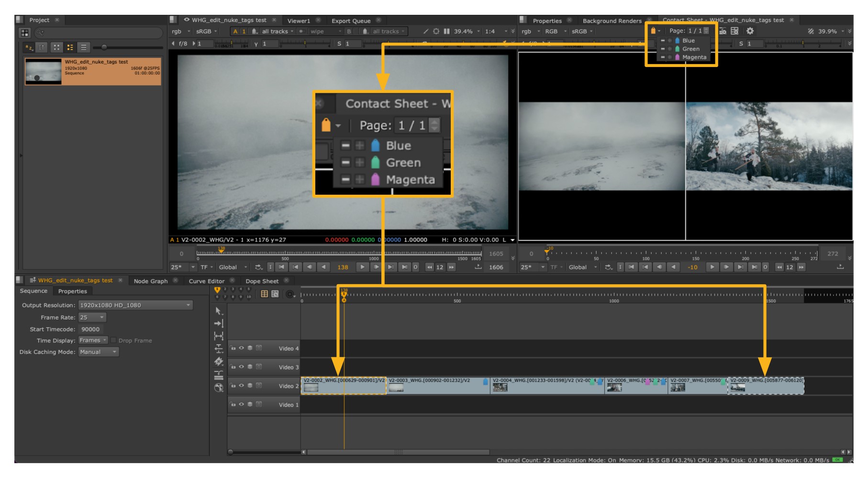
Task: Click the orange tag filter icon
Action: tap(653, 31)
